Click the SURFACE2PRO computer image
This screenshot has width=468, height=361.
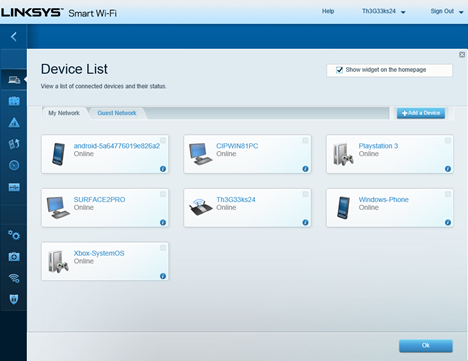point(58,207)
